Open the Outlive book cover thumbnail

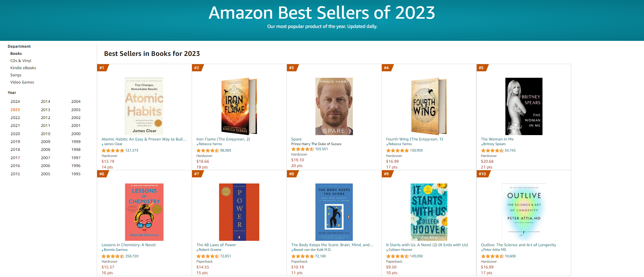click(524, 212)
